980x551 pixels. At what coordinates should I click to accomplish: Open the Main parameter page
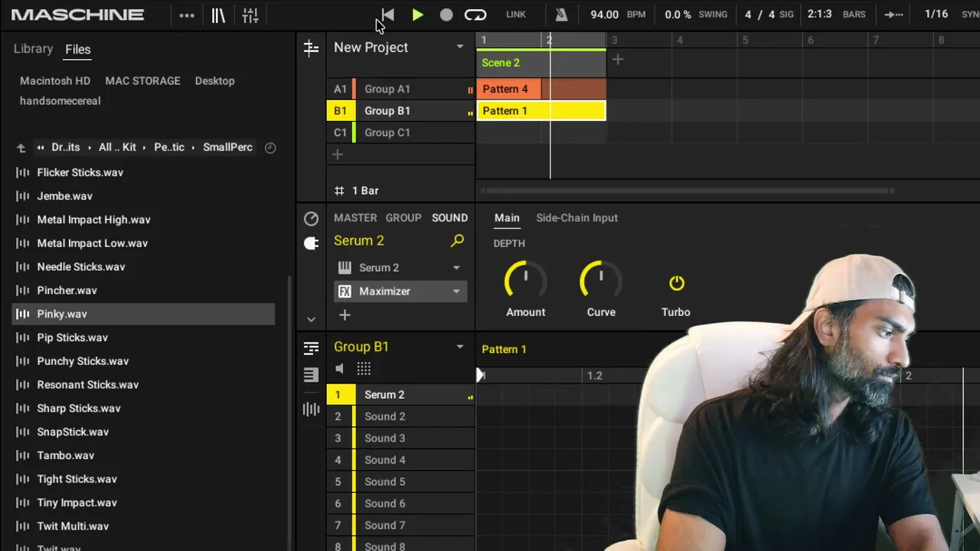pos(507,218)
